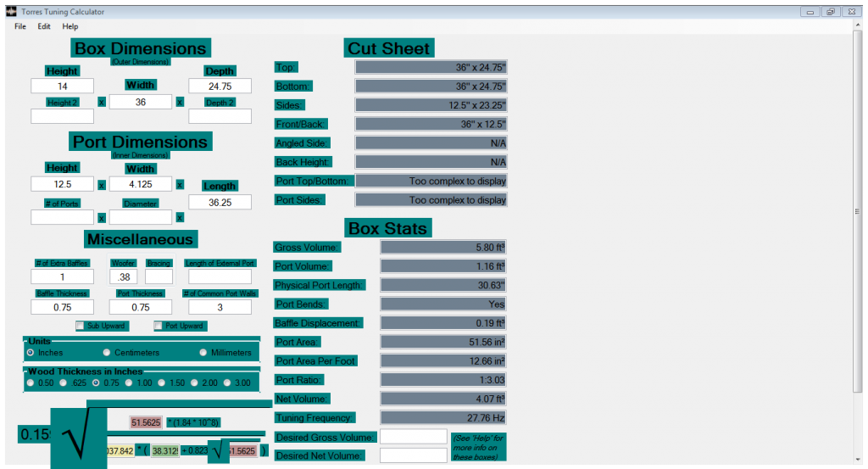Choose 1.50 wood thickness
The height and width of the screenshot is (469, 868).
(x=162, y=382)
